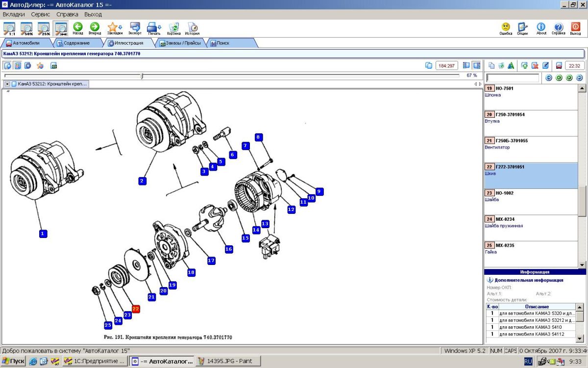588x368 pixels.
Task: Click the star favorites icon in illustration toolbar
Action: pos(40,65)
